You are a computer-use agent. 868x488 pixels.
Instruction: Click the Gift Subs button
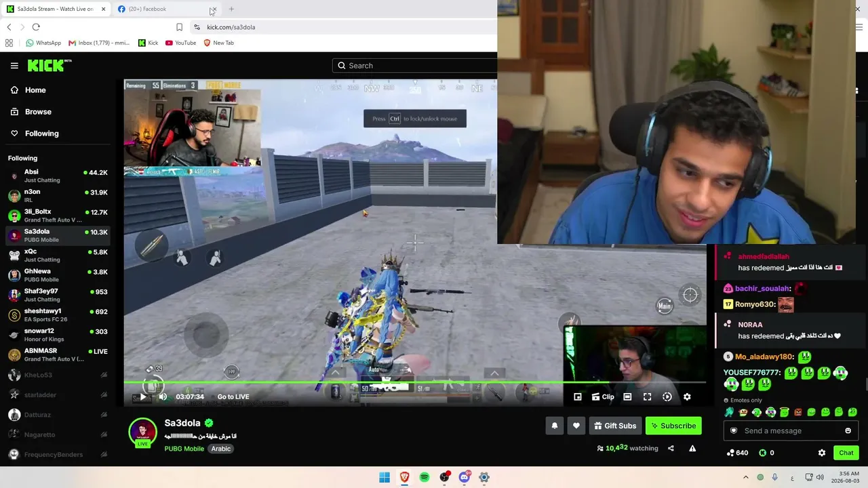615,426
